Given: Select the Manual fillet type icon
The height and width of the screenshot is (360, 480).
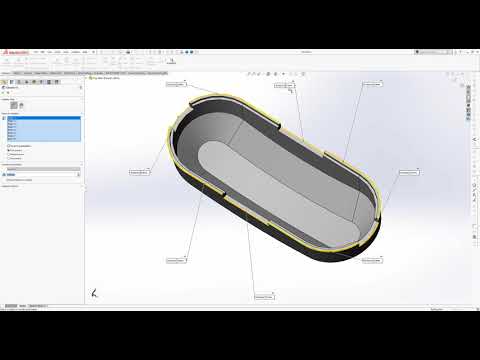Looking at the screenshot, I should pos(14,105).
